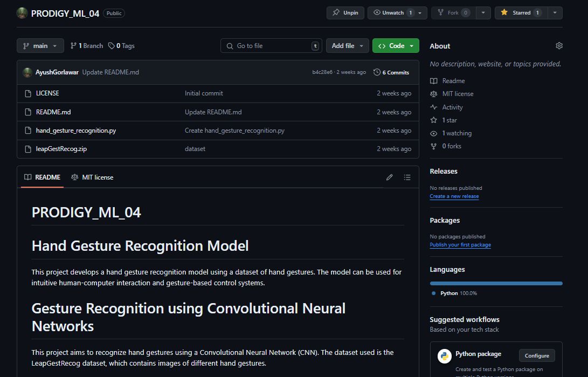This screenshot has height=377, width=588.
Task: Click the Create a new release link
Action: click(454, 196)
